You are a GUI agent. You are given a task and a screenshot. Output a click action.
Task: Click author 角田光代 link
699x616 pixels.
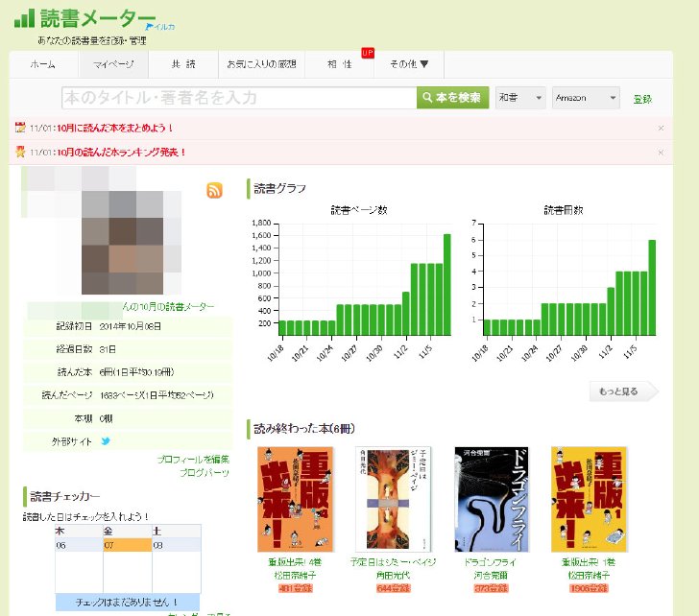(393, 576)
